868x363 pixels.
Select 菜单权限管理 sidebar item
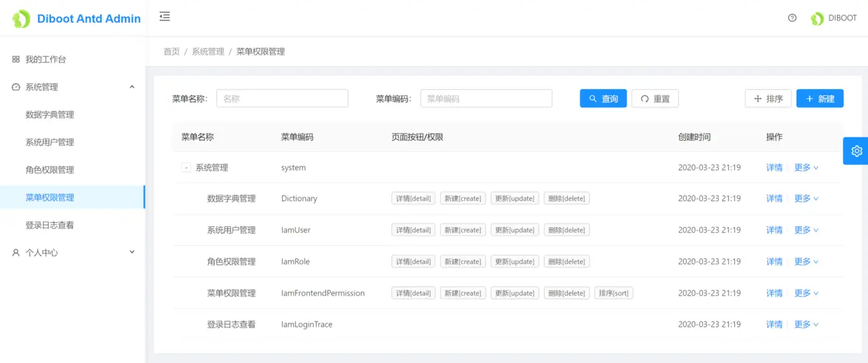point(73,198)
